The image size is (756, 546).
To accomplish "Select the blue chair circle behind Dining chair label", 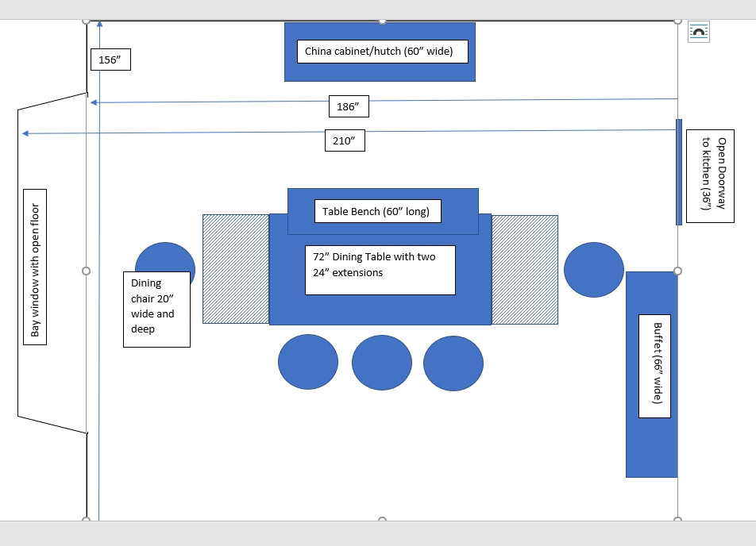I will click(165, 257).
